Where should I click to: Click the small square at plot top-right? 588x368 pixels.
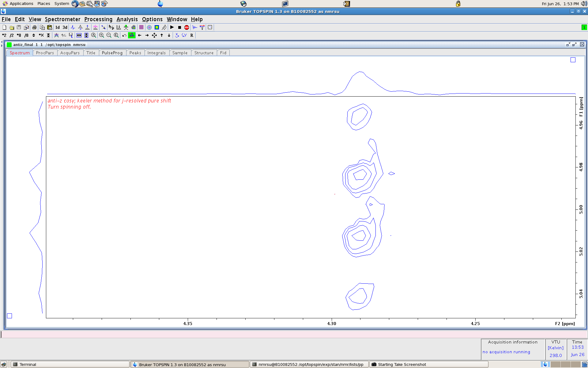coord(573,60)
